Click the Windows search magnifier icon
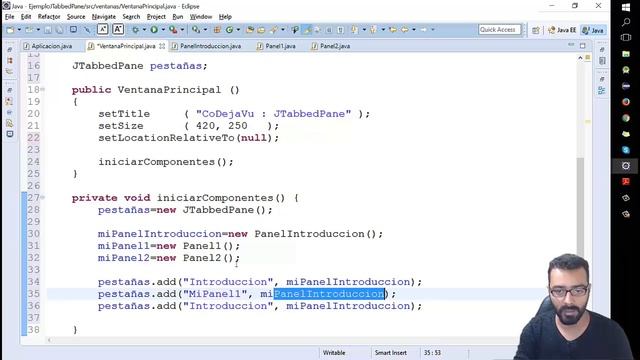Screen dimensions: 640x360 tap(626, 22)
